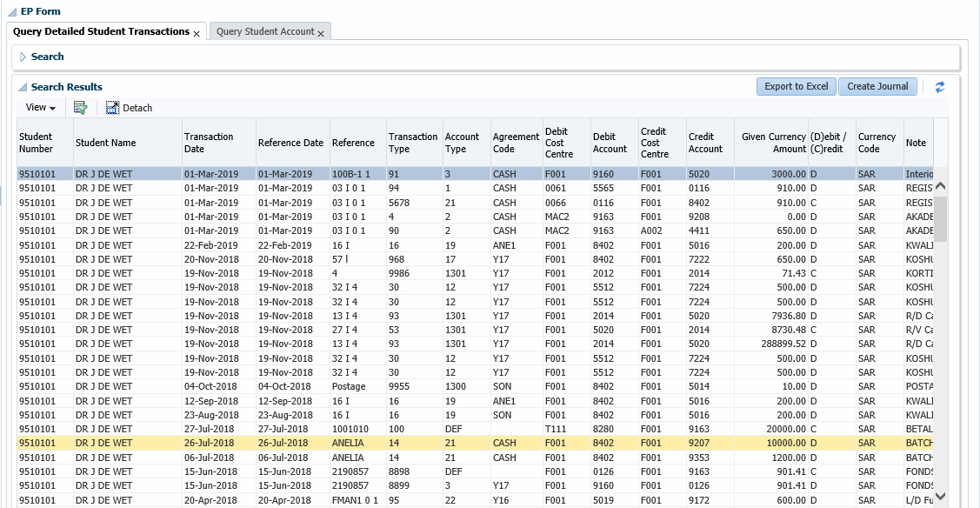Expand the Search panel
The image size is (980, 508).
point(23,57)
